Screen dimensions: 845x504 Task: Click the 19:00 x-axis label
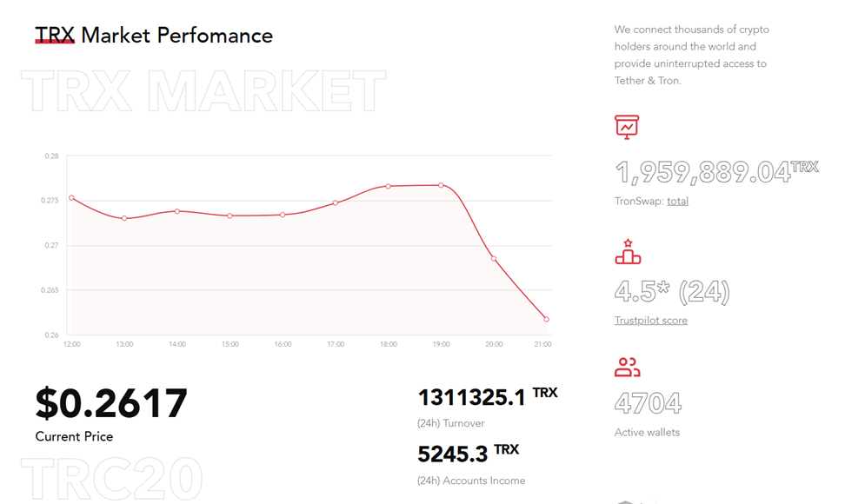click(x=442, y=344)
